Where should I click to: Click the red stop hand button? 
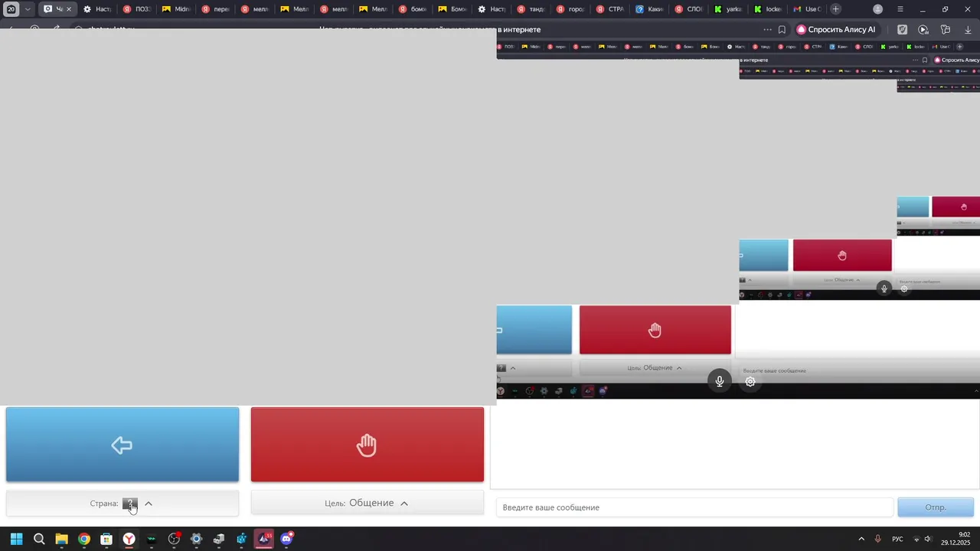point(367,445)
